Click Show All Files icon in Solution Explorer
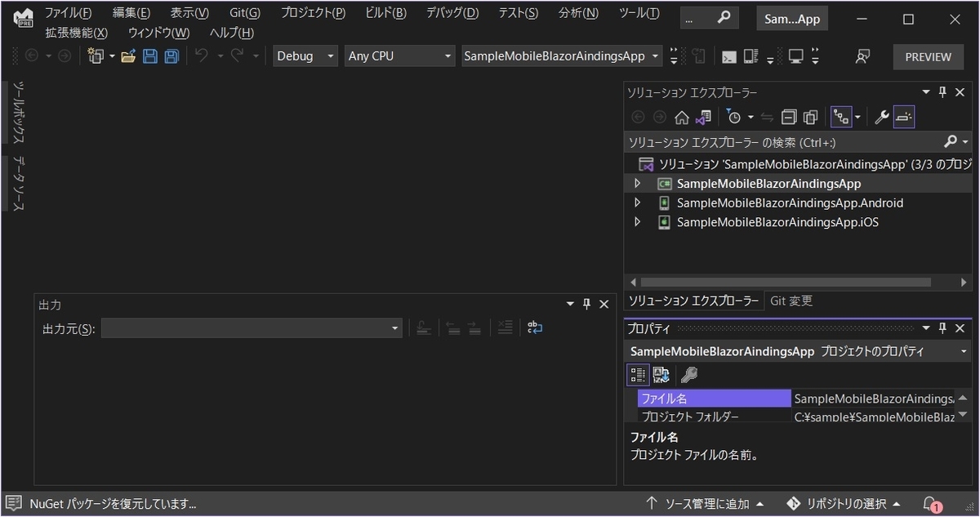This screenshot has height=517, width=980. 810,117
